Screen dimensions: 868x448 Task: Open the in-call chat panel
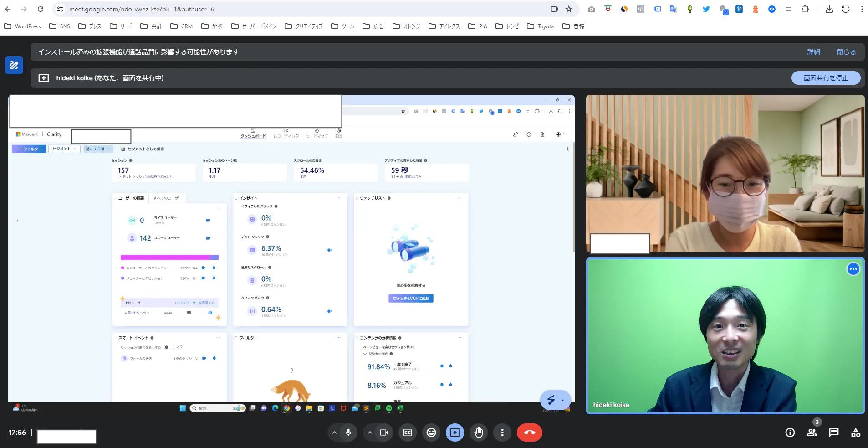pyautogui.click(x=833, y=433)
